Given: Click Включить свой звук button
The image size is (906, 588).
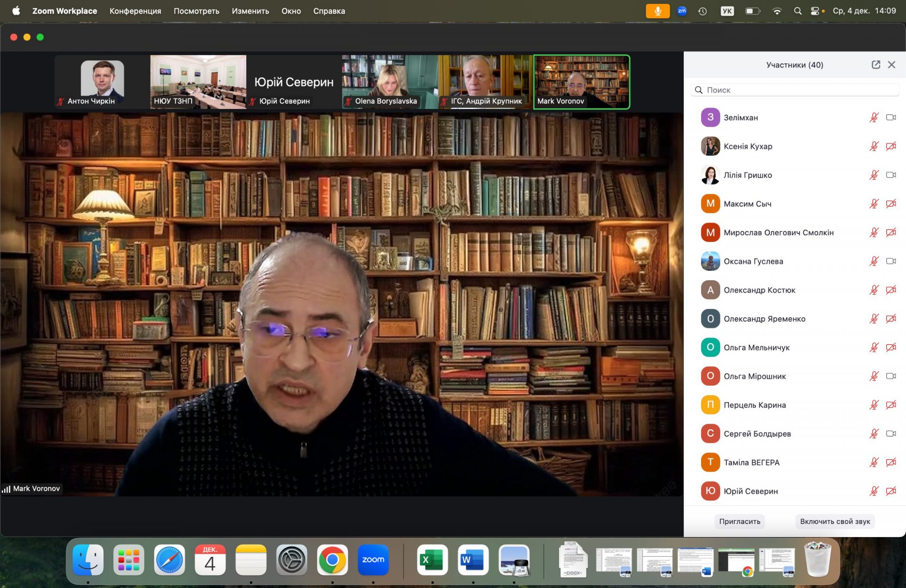Looking at the screenshot, I should click(x=835, y=522).
